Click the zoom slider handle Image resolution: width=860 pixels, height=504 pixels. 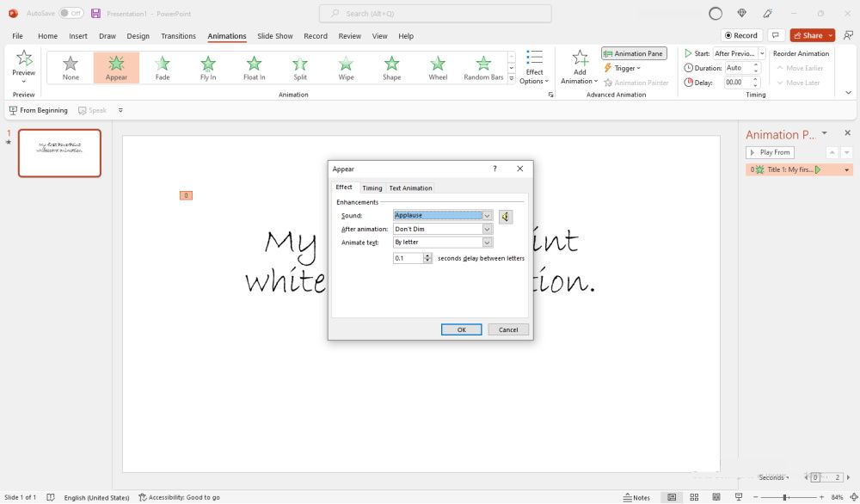pos(785,497)
